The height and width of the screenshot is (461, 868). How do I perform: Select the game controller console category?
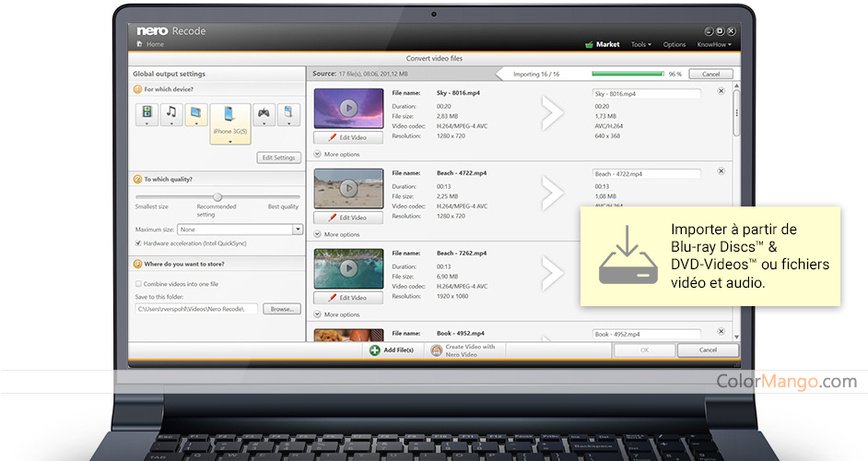click(264, 114)
